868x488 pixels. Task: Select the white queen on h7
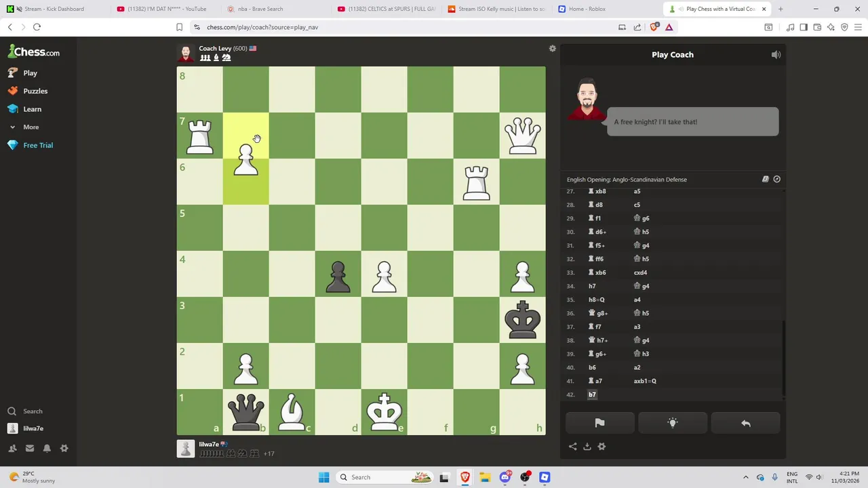[x=522, y=136]
